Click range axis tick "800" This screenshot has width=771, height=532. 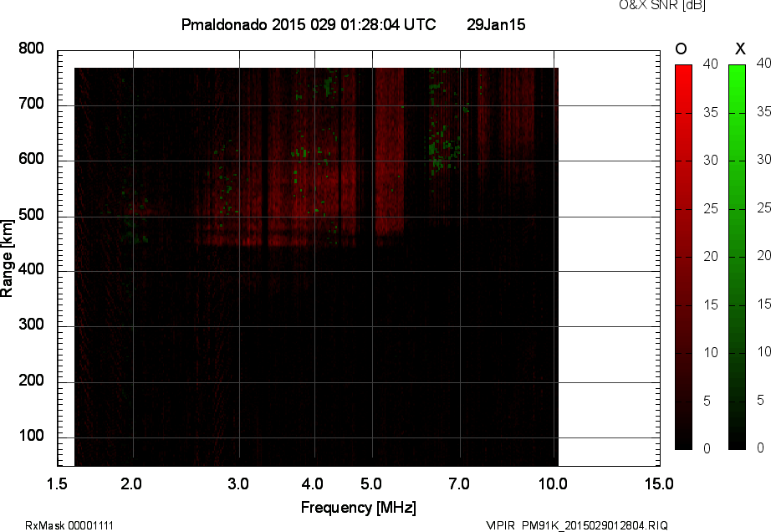(31, 49)
